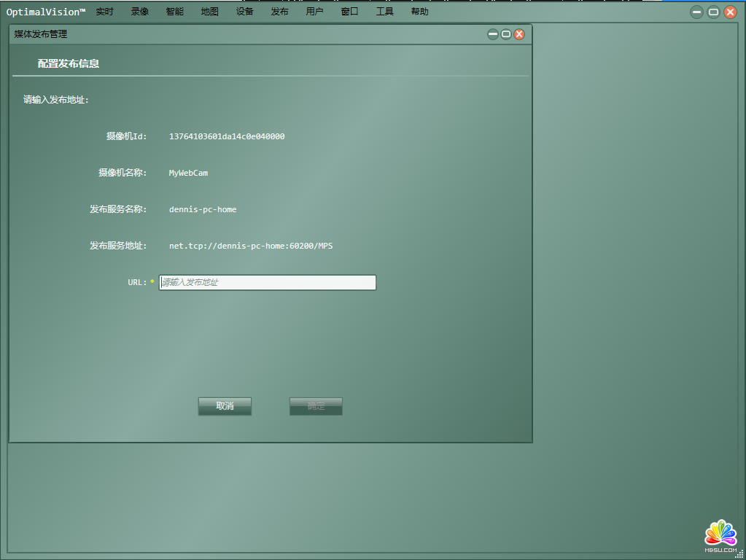Open the 窗口 menu
Viewport: 746px width, 560px height.
[x=349, y=12]
